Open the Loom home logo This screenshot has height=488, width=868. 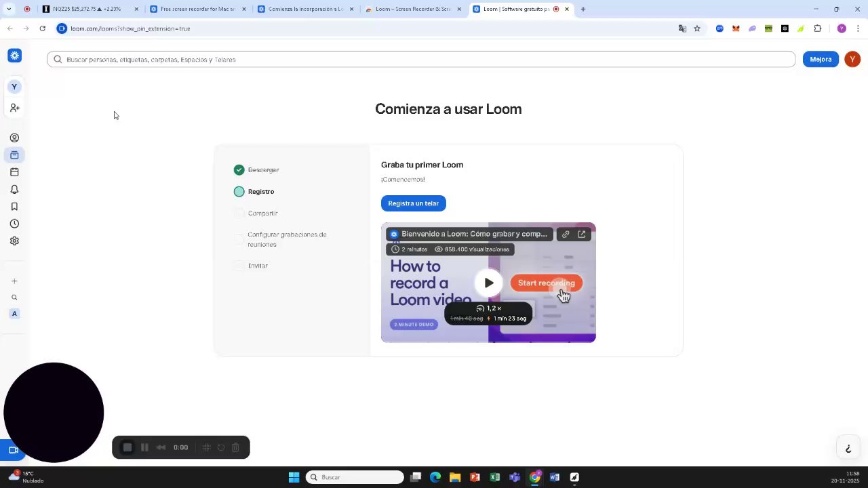(14, 56)
